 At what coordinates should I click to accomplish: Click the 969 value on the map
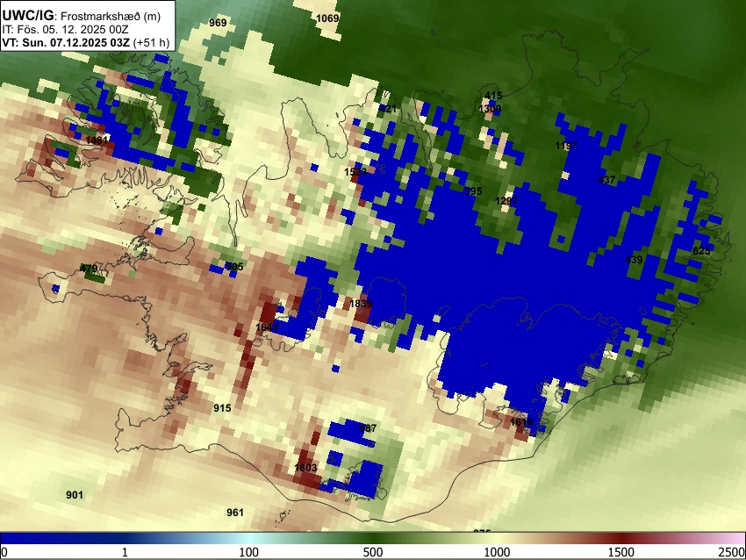click(218, 22)
